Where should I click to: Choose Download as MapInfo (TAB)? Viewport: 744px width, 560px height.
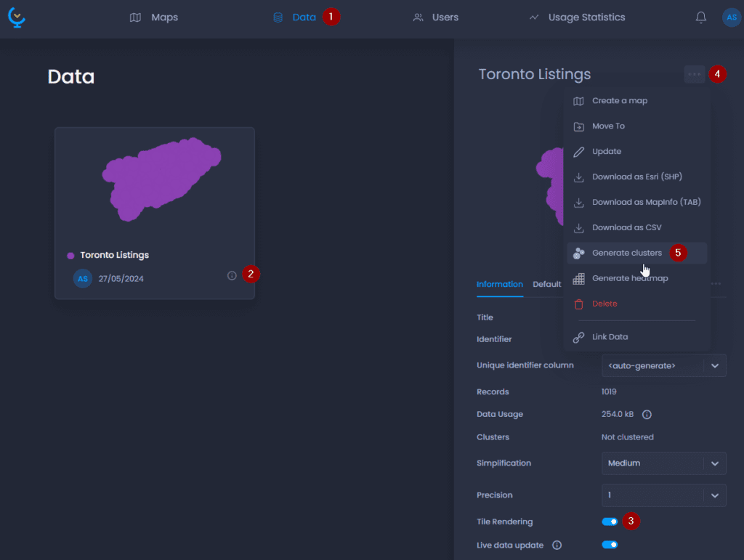[x=636, y=203]
